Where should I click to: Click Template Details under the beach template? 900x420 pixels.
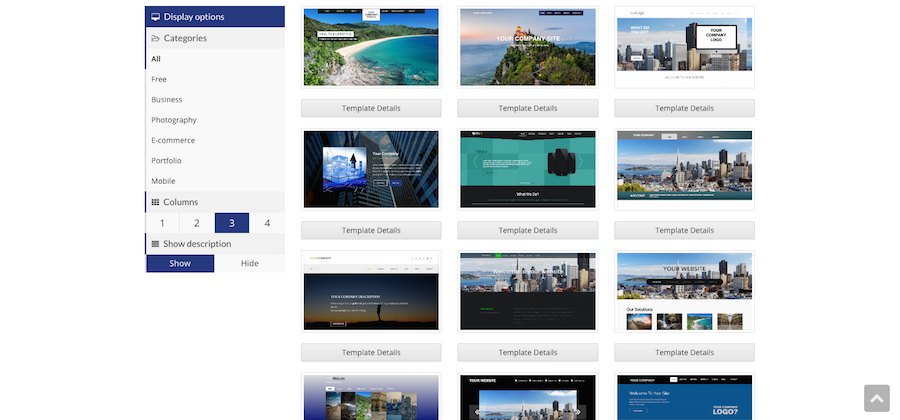pos(371,108)
